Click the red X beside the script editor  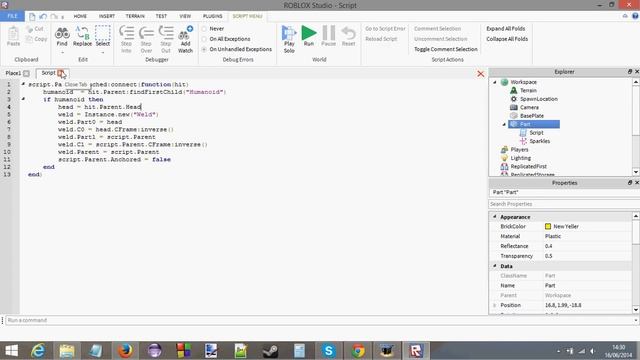coord(480,74)
